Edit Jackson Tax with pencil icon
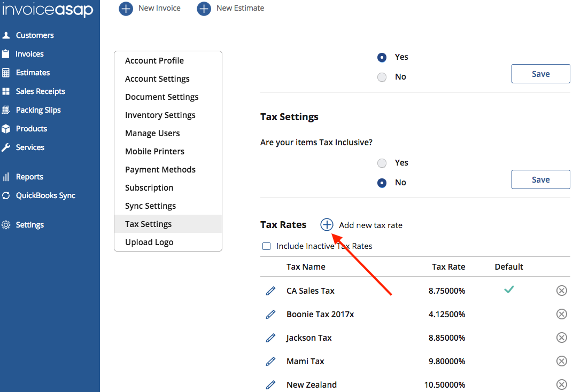Screen dimensions: 573x392 coord(270,338)
